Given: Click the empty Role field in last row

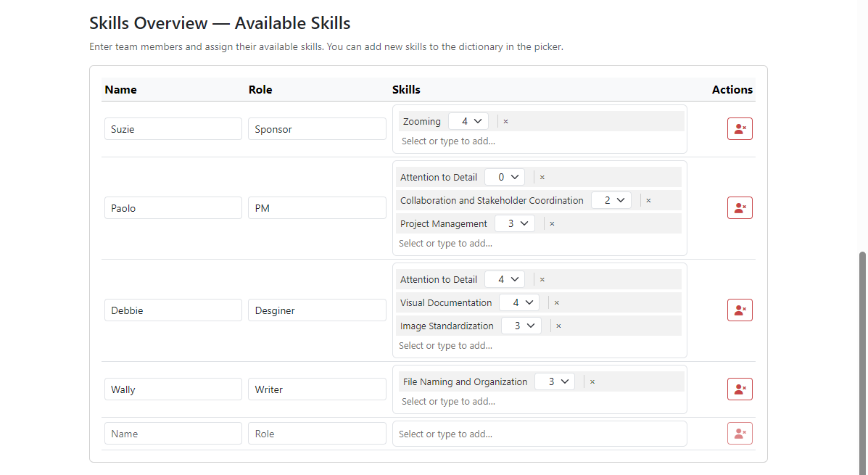Looking at the screenshot, I should click(x=317, y=434).
